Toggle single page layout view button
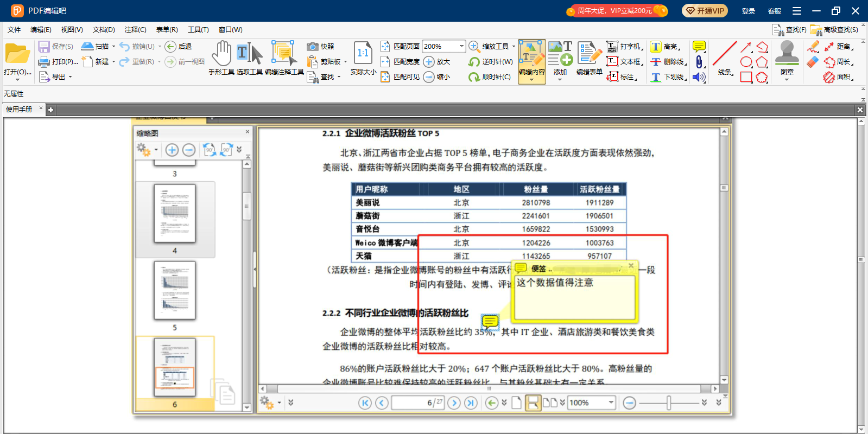Image resolution: width=868 pixels, height=434 pixels. pos(516,403)
